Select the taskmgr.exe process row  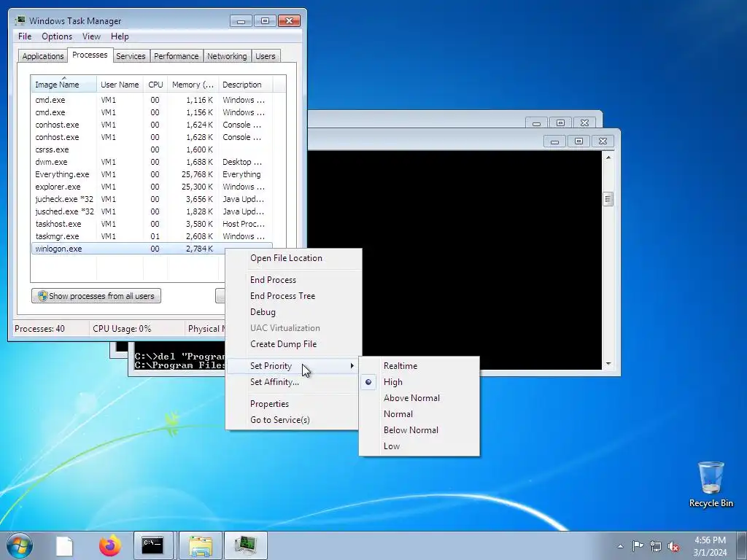pos(152,236)
